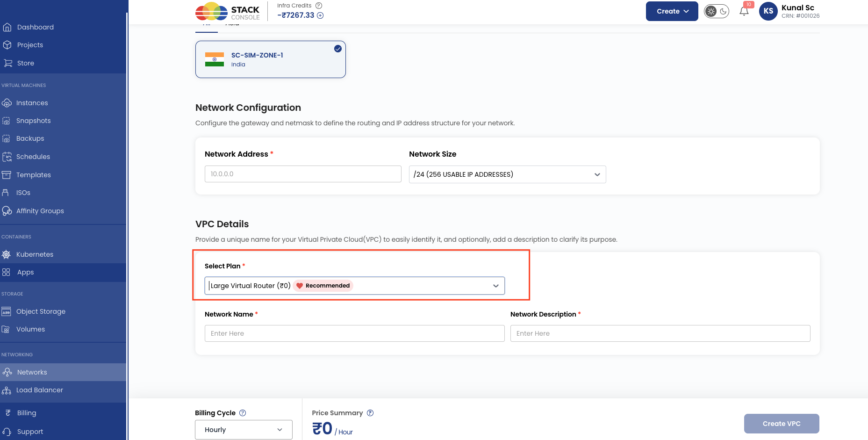Click the Billing Cycle help icon
Screen dimensions: 868x440
pyautogui.click(x=243, y=413)
